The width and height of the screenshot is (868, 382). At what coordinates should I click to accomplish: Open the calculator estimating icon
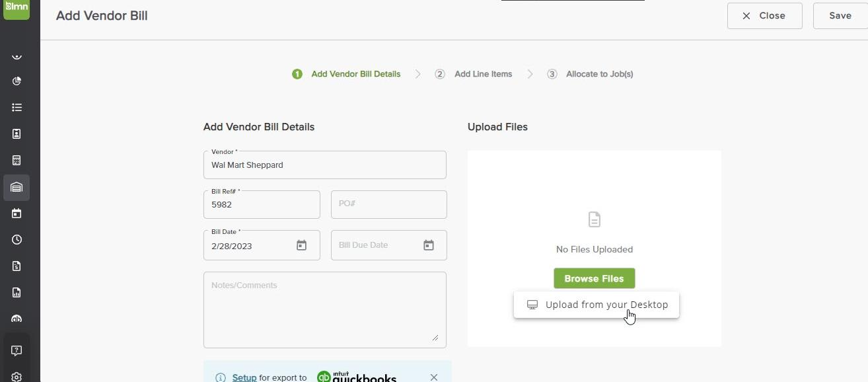tap(17, 161)
